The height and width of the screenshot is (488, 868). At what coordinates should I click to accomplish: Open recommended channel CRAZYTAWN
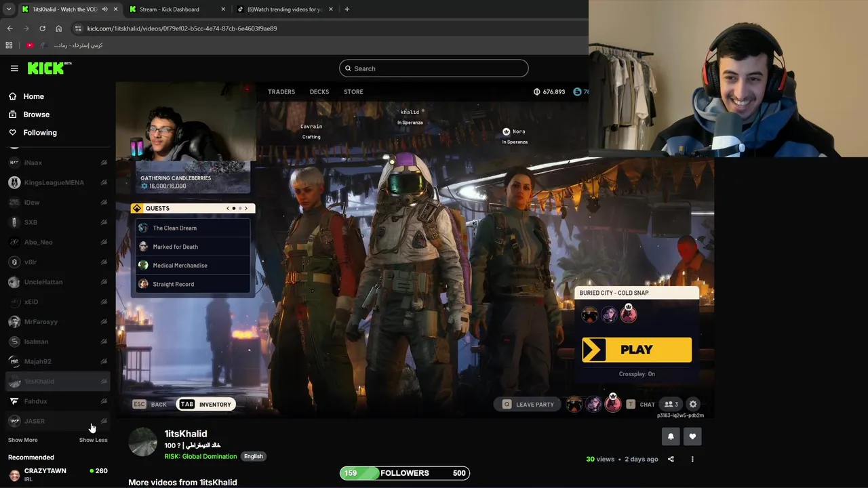(x=58, y=474)
